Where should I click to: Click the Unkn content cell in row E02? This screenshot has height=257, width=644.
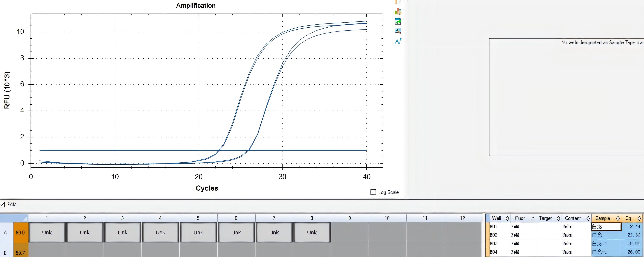pos(576,235)
